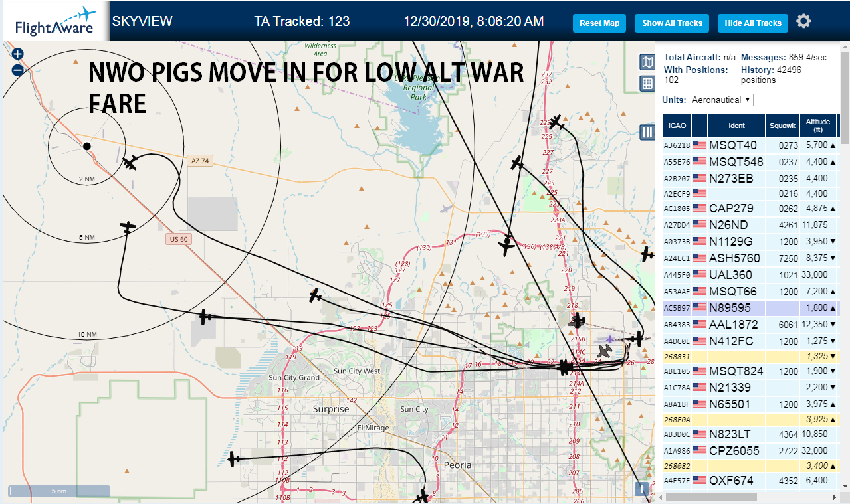Viewport: 850px width, 504px height.
Task: Select the yellow row 268082
Action: click(x=751, y=465)
